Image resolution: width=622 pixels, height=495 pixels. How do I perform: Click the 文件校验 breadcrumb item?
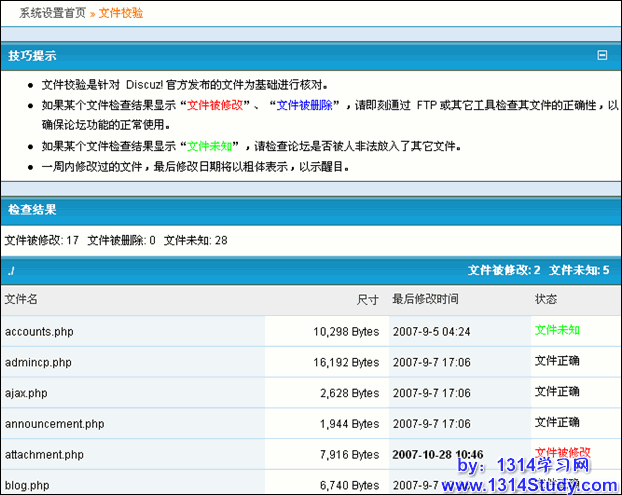point(119,14)
